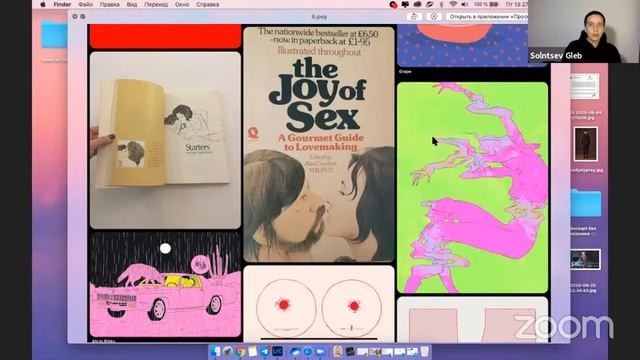
Task: Open the Finder menu in menu bar
Action: [62, 4]
